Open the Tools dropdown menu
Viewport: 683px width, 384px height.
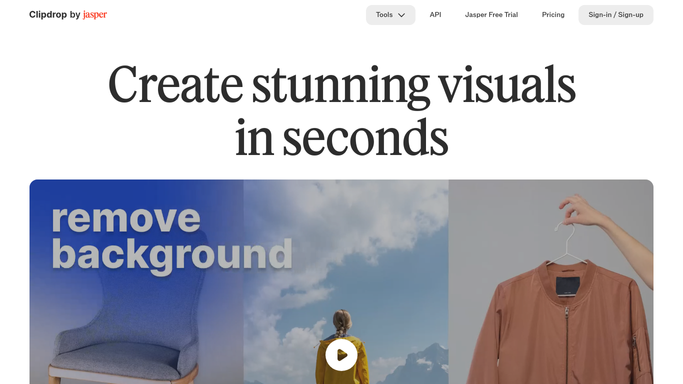(390, 15)
